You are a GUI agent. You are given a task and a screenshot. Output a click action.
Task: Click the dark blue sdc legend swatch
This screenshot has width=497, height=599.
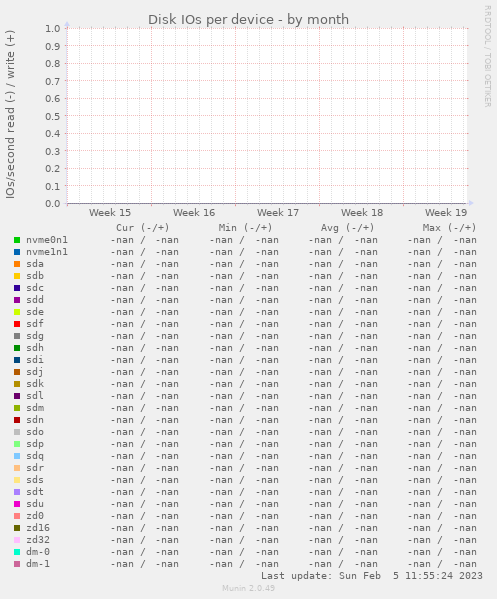click(x=17, y=288)
